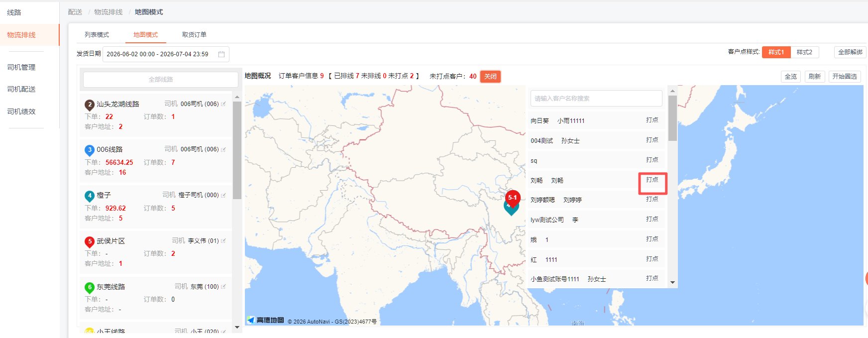Click the orange 关闭 button
Screen dimensions: 868x338
click(x=490, y=76)
